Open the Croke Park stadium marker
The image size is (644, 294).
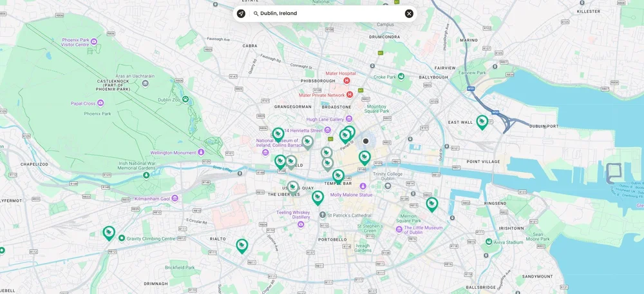coord(401,77)
